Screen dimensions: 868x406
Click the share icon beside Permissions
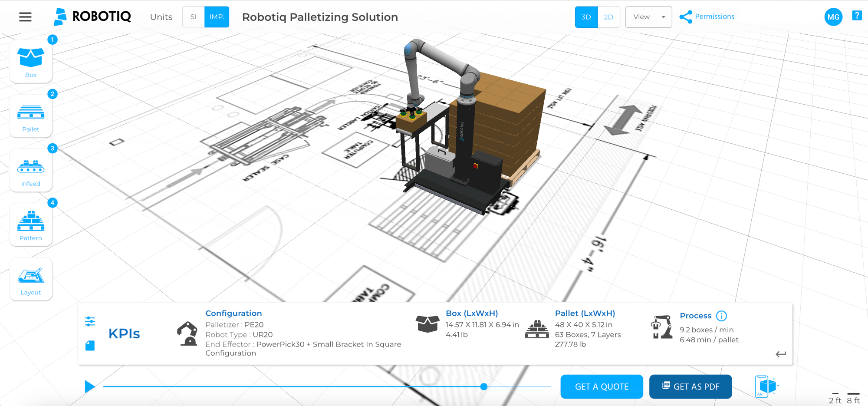[x=686, y=17]
